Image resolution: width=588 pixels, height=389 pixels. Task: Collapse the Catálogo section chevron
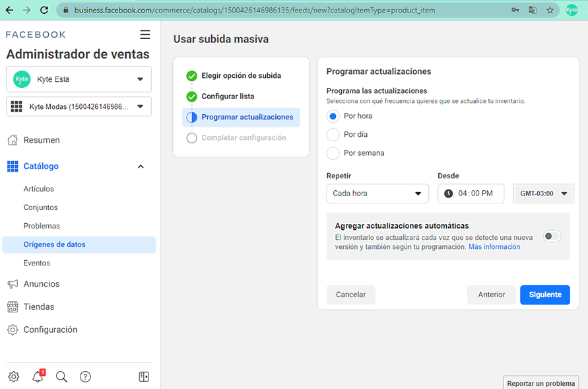point(141,166)
